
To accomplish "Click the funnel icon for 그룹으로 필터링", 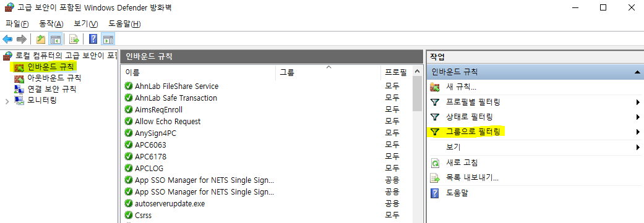I will coord(435,132).
